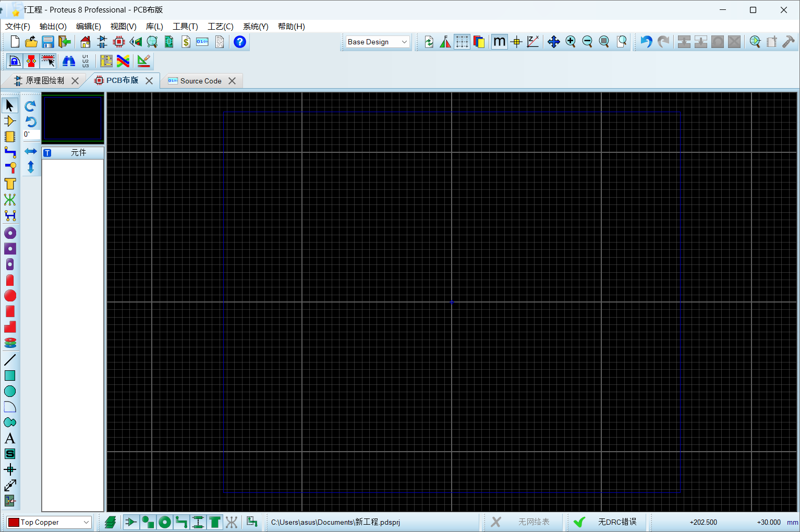Viewport: 800px width, 532px height.
Task: Open the 文件(F) menu
Action: click(18, 27)
